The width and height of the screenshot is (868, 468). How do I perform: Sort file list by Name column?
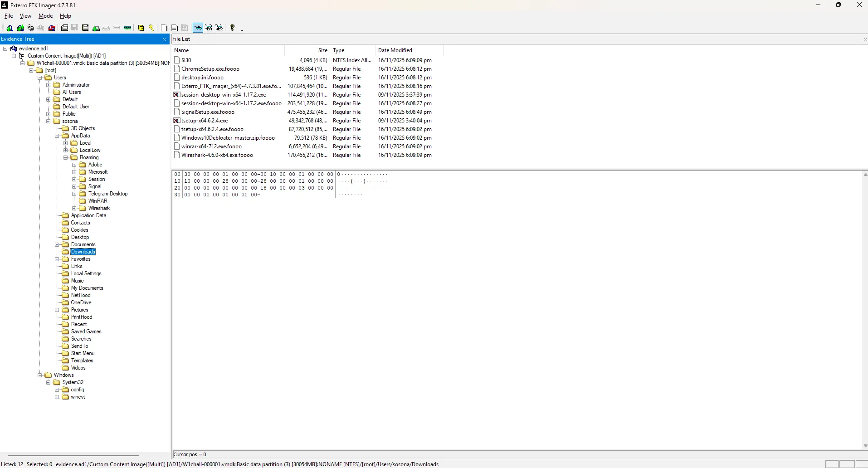[228, 50]
